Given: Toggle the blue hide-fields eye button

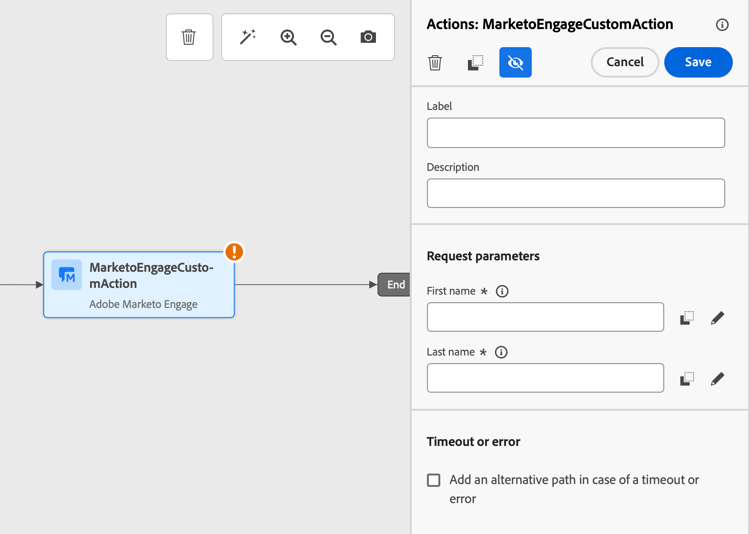Looking at the screenshot, I should coord(515,63).
